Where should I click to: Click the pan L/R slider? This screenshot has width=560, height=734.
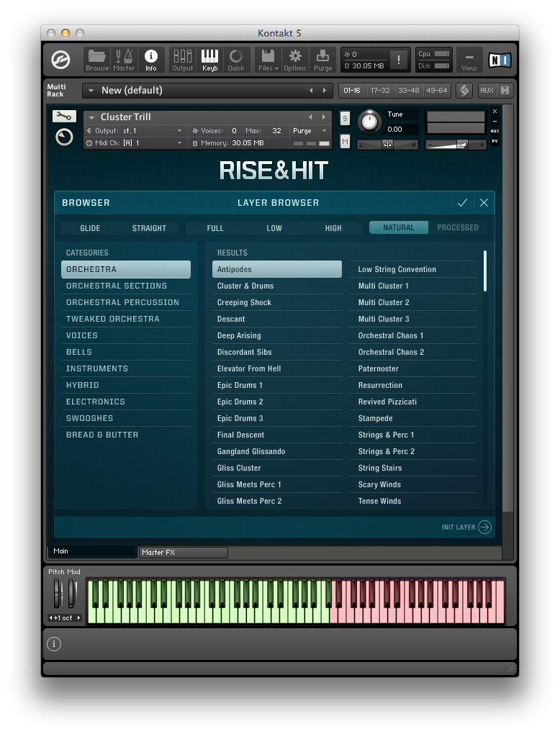tap(387, 145)
